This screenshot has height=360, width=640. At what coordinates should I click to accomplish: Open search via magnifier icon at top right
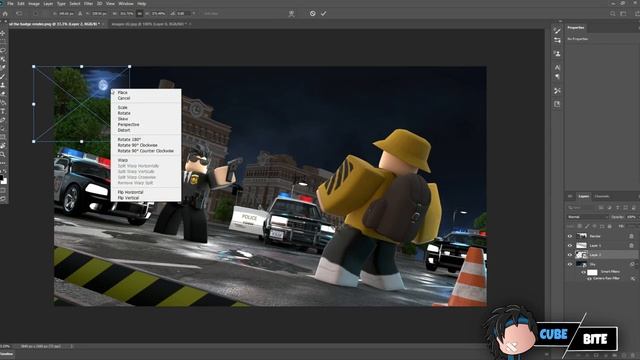613,13
